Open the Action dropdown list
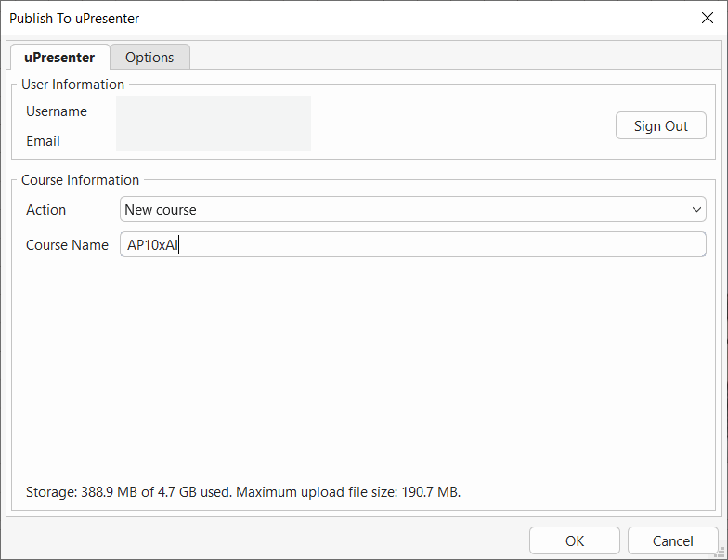728x560 pixels. click(412, 210)
